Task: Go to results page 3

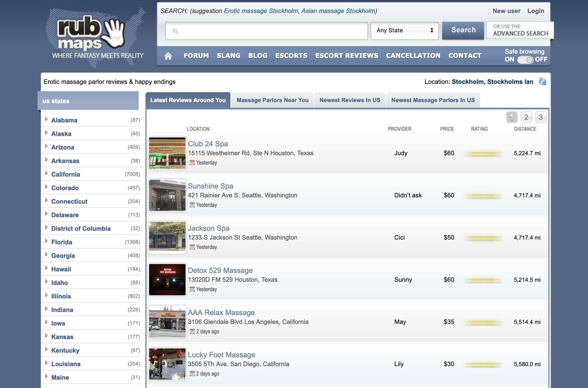Action: coord(541,117)
